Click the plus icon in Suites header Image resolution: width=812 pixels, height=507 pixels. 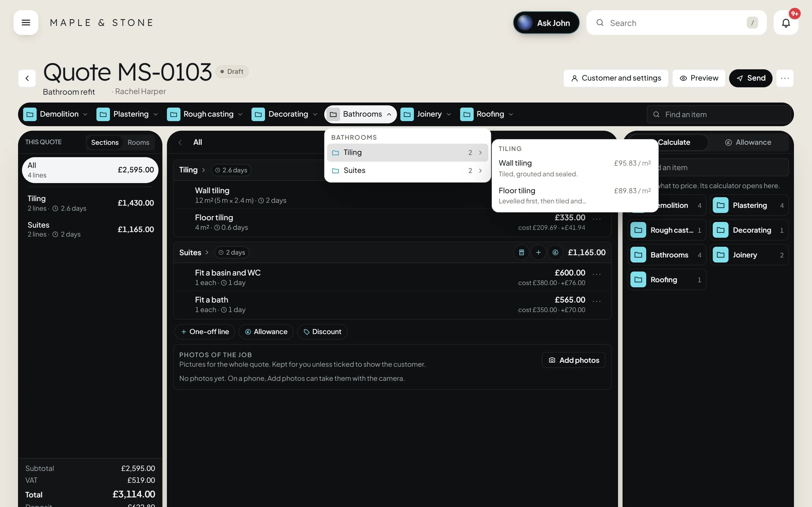(538, 252)
